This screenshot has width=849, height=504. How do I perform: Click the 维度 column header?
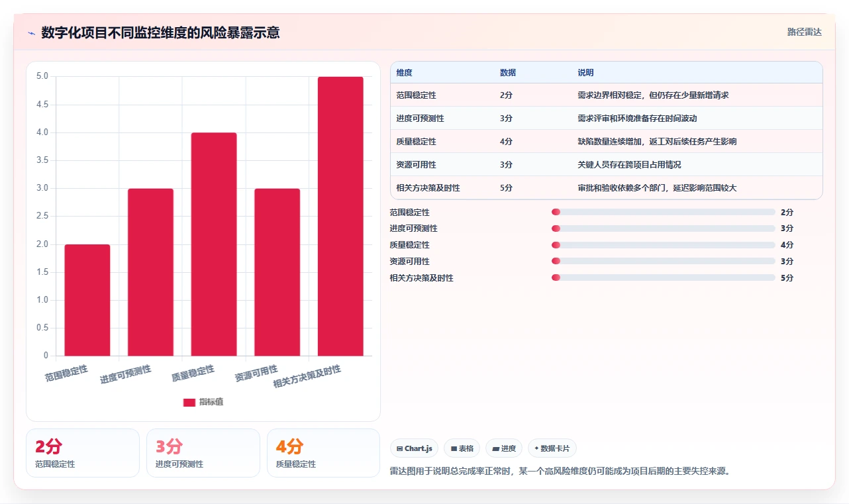coord(404,73)
